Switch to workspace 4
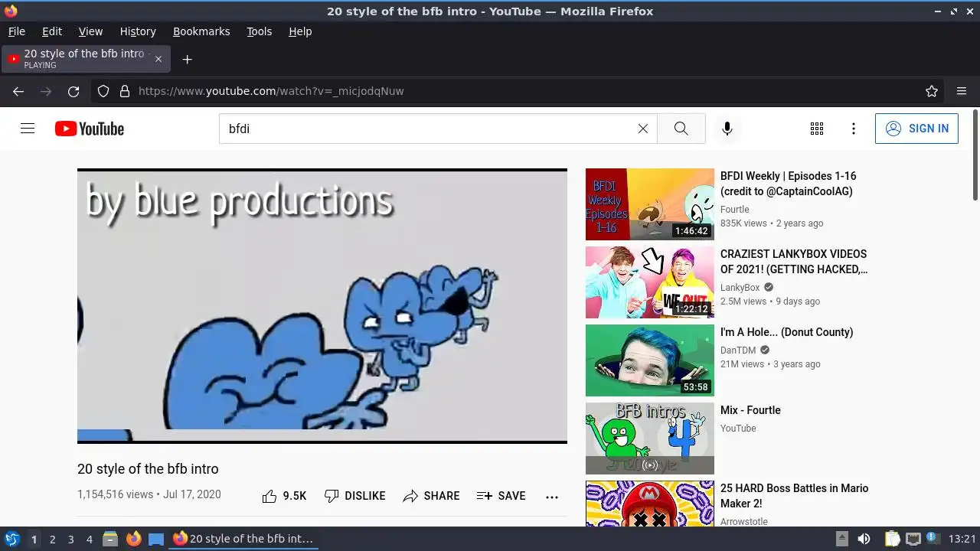The width and height of the screenshot is (980, 551). point(89,540)
